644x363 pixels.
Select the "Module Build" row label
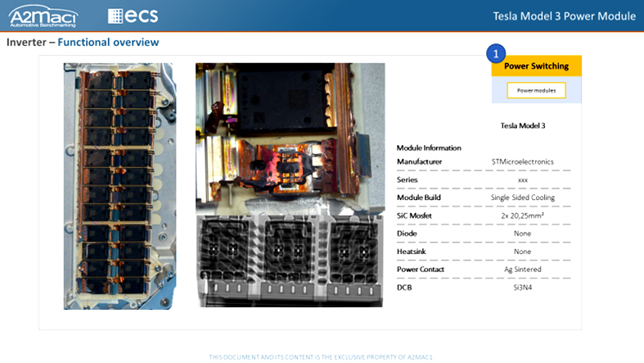(x=418, y=197)
